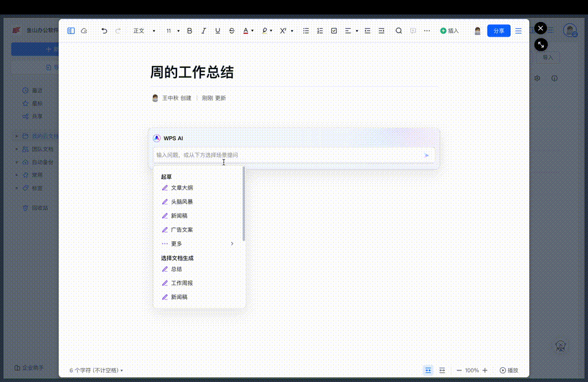Apply underline to text
Viewport: 588px width, 382px height.
coord(217,30)
